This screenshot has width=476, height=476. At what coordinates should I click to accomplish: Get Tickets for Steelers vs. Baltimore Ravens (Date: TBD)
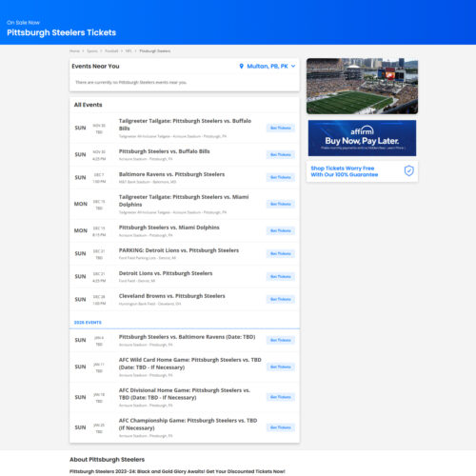(x=281, y=340)
